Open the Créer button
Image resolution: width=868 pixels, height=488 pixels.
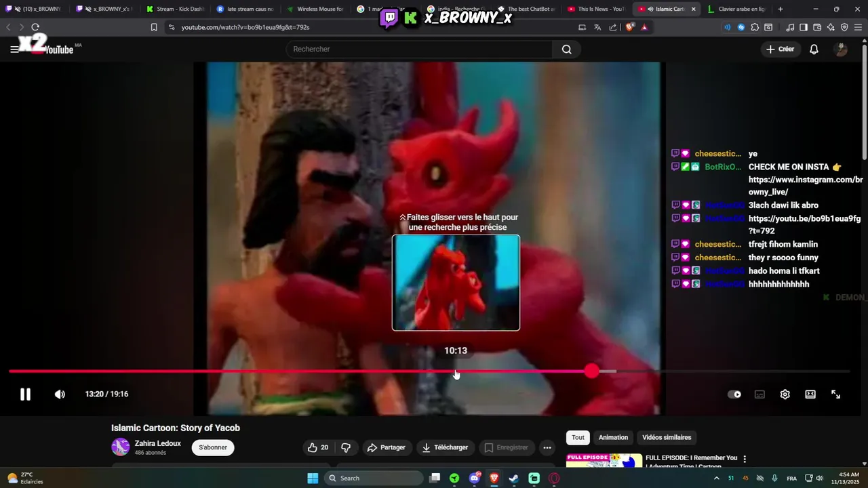[780, 49]
